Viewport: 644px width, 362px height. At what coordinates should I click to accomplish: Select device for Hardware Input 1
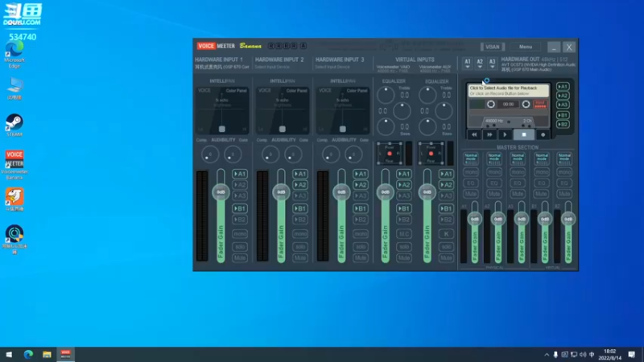222,67
